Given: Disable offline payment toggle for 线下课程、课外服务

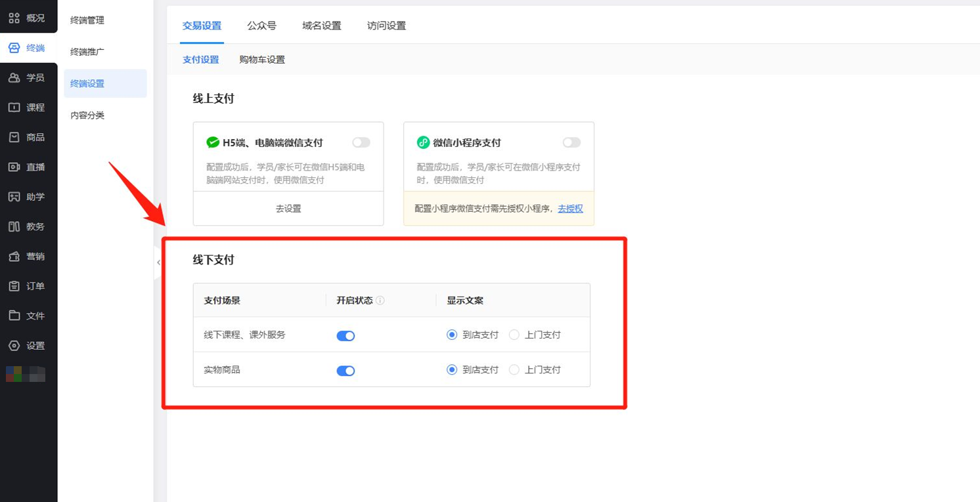Looking at the screenshot, I should [x=345, y=336].
